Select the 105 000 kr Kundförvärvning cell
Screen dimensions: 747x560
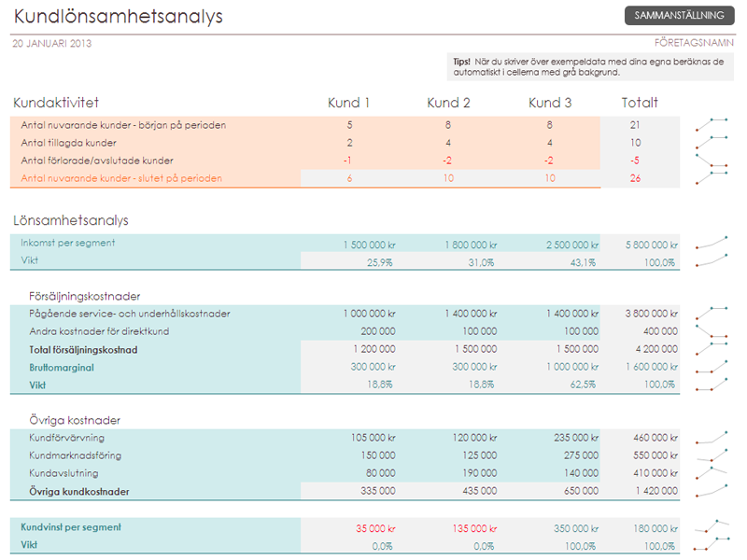tap(373, 437)
